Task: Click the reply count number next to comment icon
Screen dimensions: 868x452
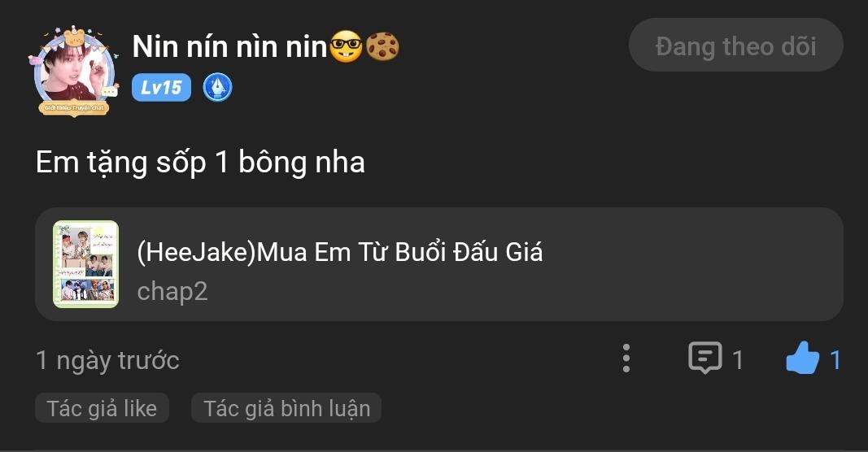Action: pyautogui.click(x=738, y=360)
